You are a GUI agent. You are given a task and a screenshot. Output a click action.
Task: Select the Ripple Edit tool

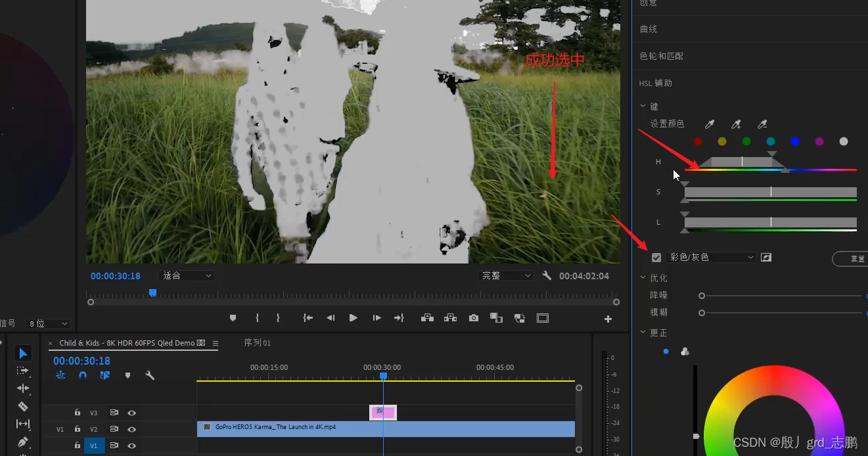pos(23,388)
